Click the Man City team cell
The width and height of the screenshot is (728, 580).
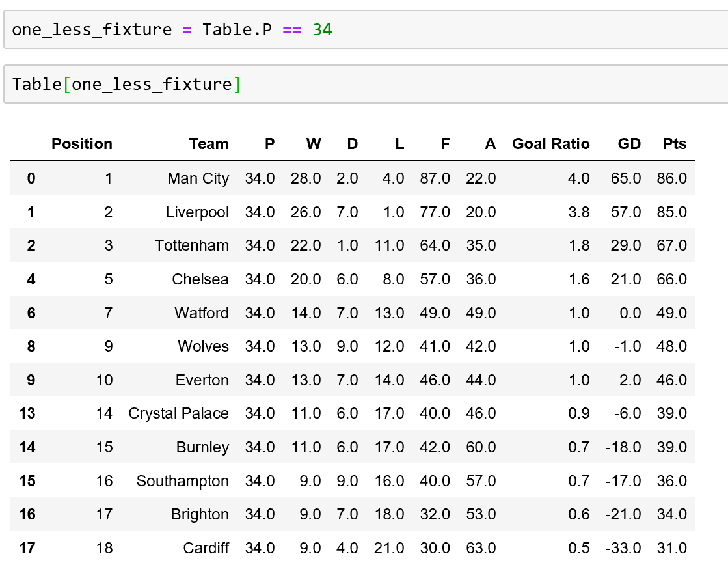click(198, 178)
